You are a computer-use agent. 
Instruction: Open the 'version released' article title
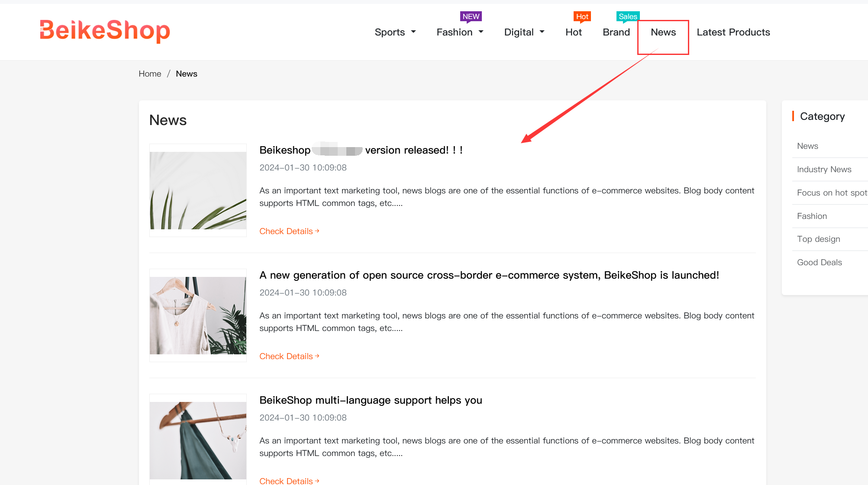[x=361, y=150]
